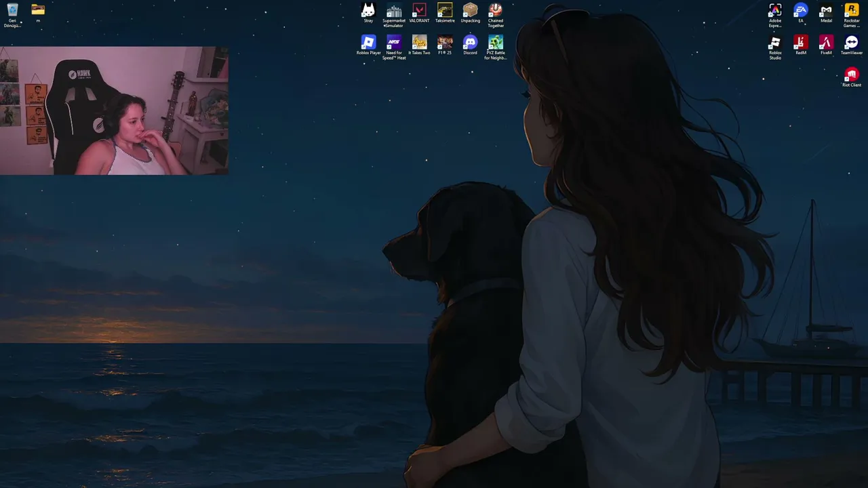The height and width of the screenshot is (488, 868).
Task: Click the webcam overlay video
Action: (x=114, y=110)
